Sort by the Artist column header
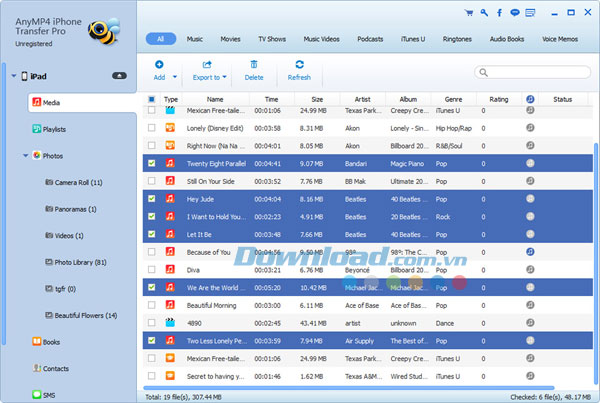 click(362, 99)
